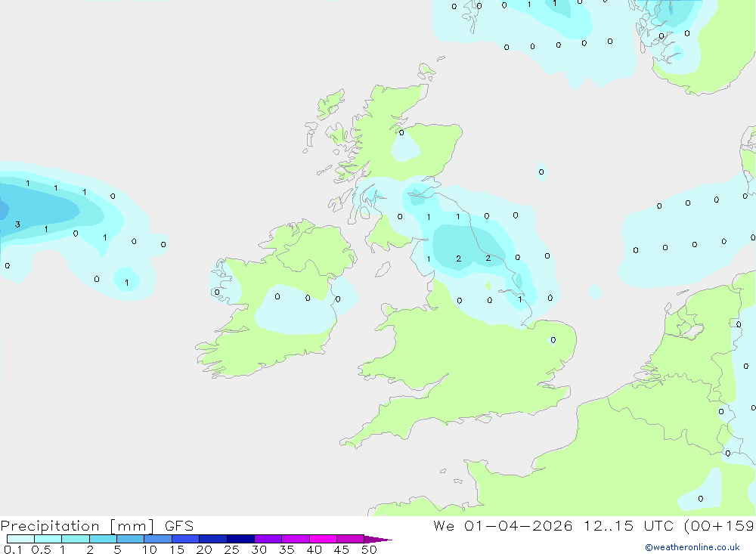The width and height of the screenshot is (756, 554).
Task: Click the '0' value over East Anglia
Action: click(x=553, y=340)
